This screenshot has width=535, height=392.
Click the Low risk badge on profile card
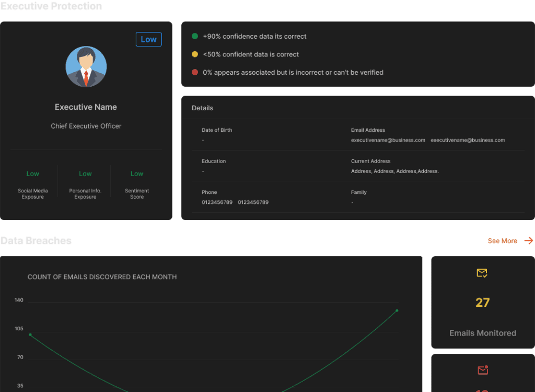(148, 39)
